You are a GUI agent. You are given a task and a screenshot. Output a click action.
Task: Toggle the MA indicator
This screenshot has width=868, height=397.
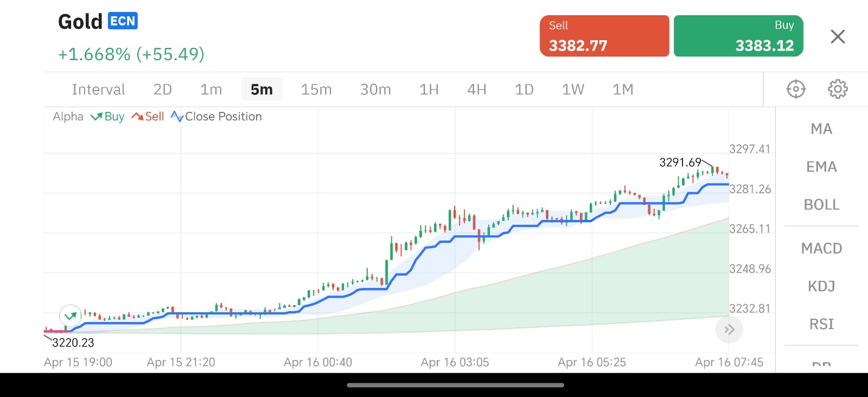[821, 129]
